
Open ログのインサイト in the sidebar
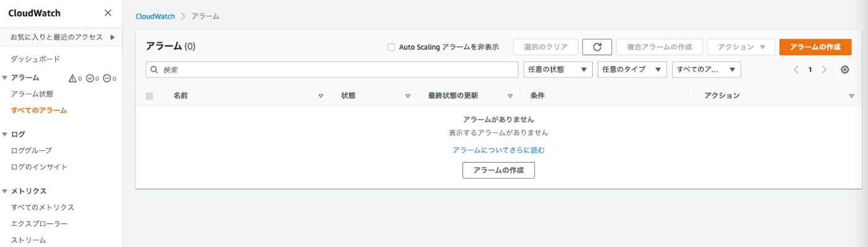39,167
